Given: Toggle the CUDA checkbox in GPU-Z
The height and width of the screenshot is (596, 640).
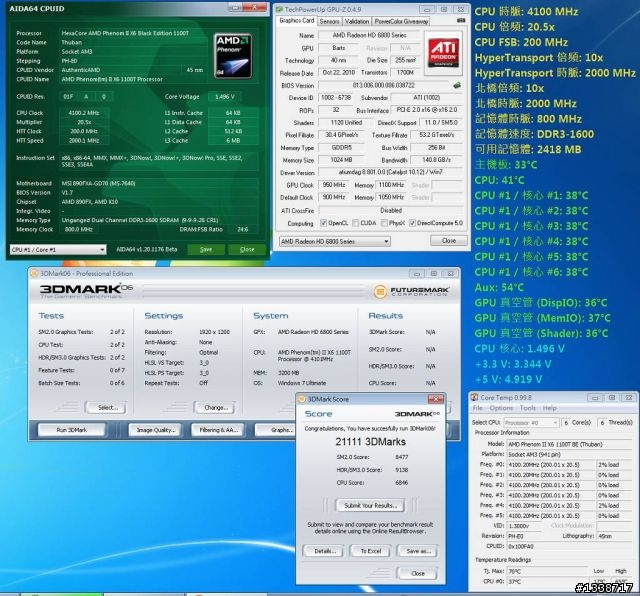Looking at the screenshot, I should click(356, 223).
